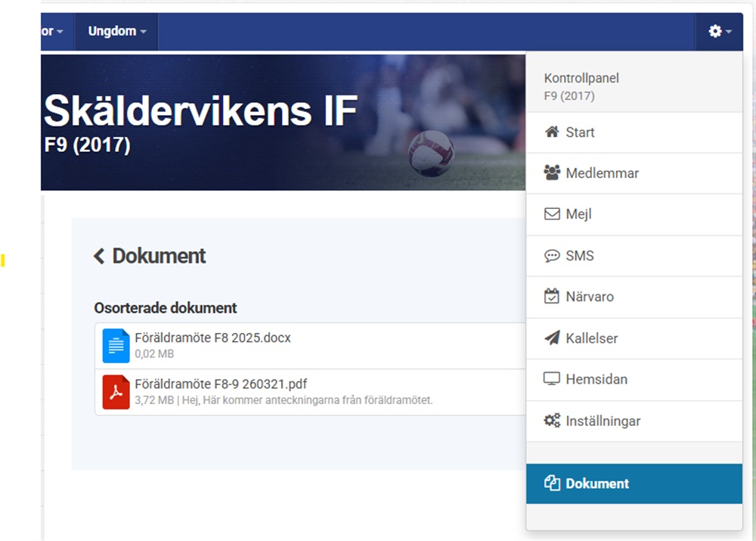Click the monitor icon beside Hemsidan
The width and height of the screenshot is (756, 541).
pyautogui.click(x=552, y=379)
